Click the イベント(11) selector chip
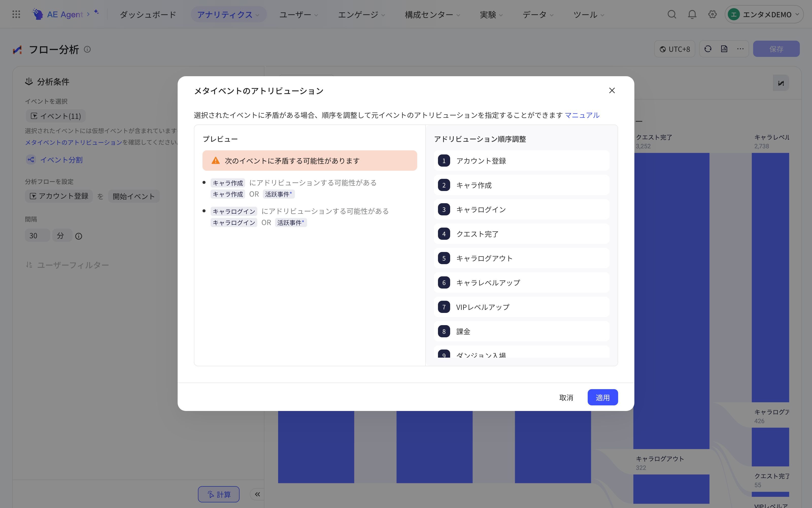Viewport: 812px width, 508px height. [56, 116]
